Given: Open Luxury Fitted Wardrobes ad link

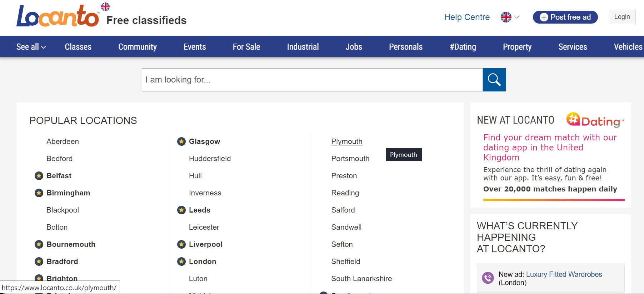Looking at the screenshot, I should click(x=564, y=274).
